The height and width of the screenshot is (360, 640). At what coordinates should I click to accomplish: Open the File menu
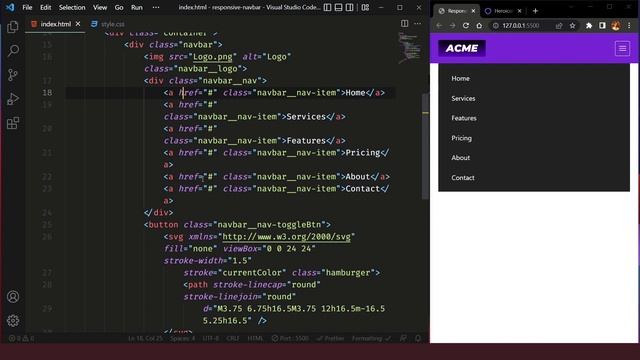coord(27,7)
